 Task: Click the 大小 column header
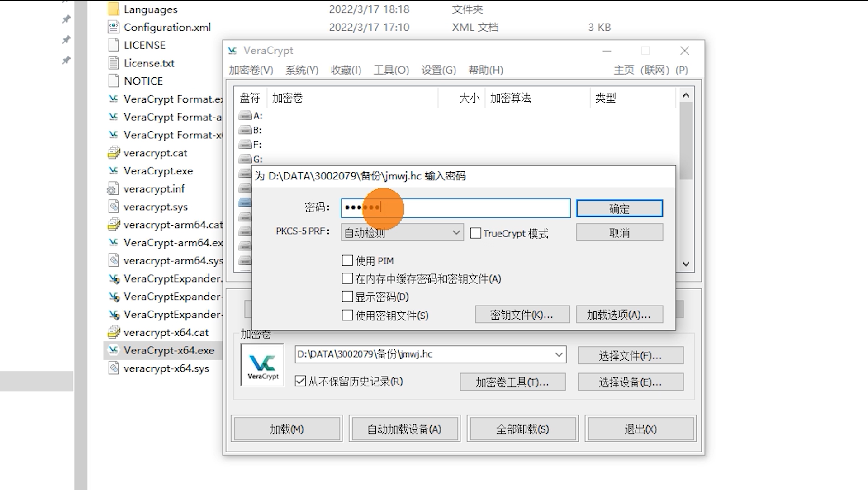click(x=461, y=98)
